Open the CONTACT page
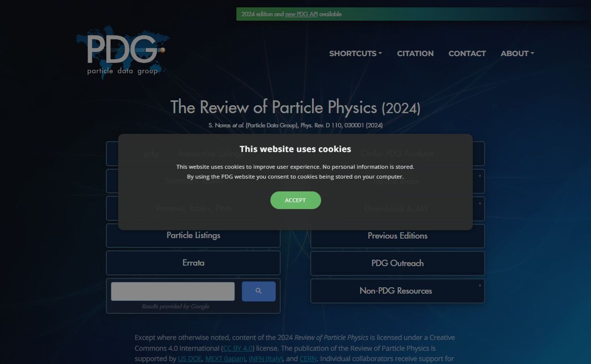Image resolution: width=591 pixels, height=364 pixels. [x=467, y=54]
